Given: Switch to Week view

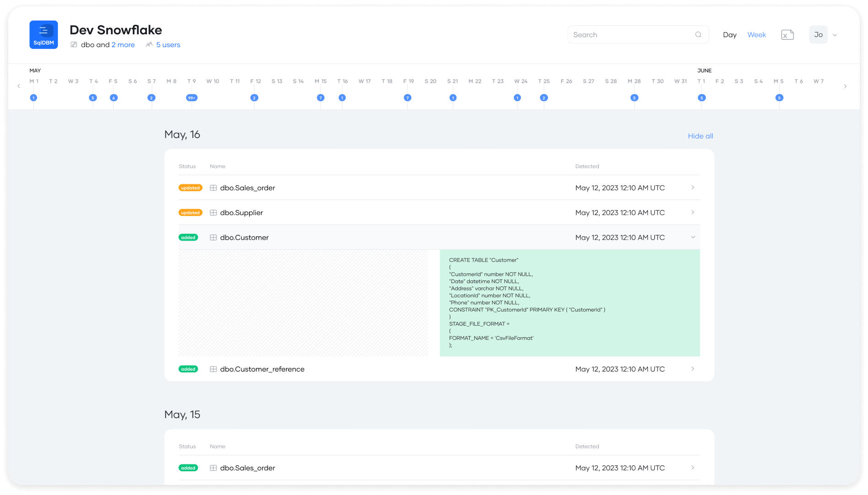Looking at the screenshot, I should [x=756, y=35].
